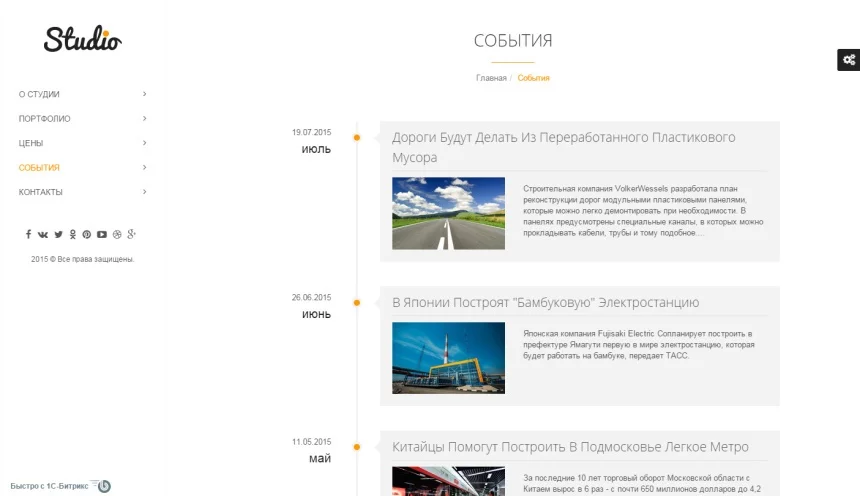Expand the chevron next to О СТУДИИ

point(145,94)
